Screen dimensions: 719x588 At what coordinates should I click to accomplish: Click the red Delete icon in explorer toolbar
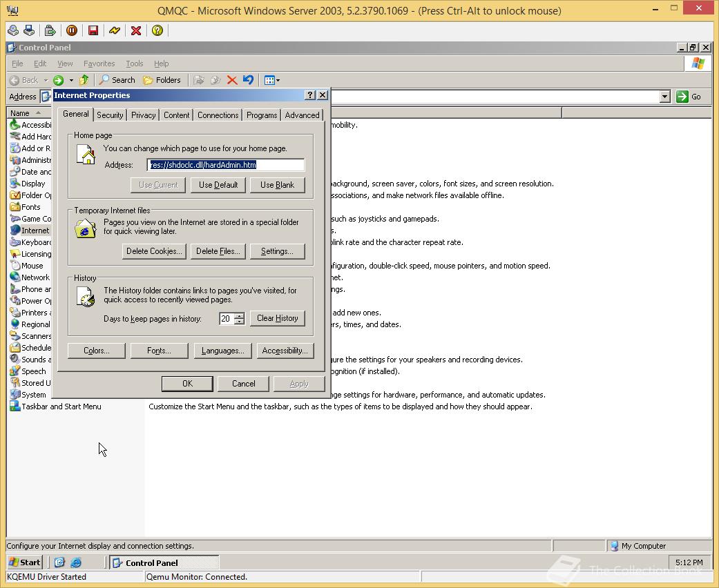tap(232, 80)
